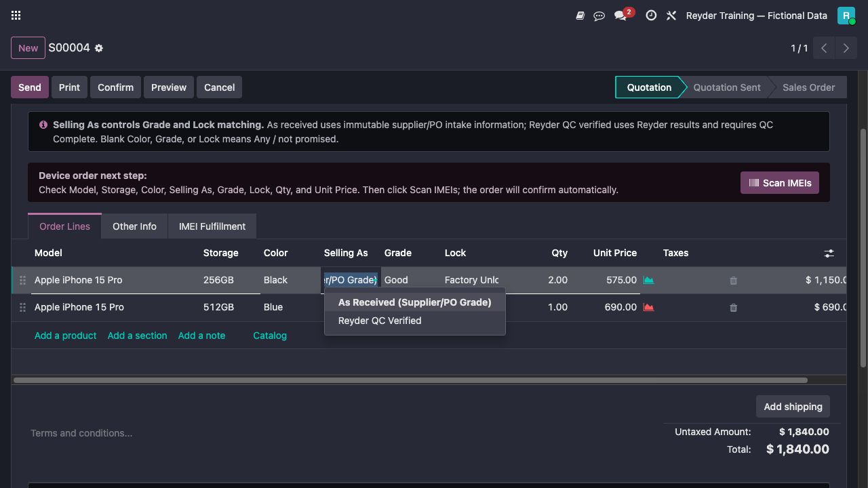This screenshot has height=488, width=868.
Task: Click the New button
Action: (x=28, y=48)
